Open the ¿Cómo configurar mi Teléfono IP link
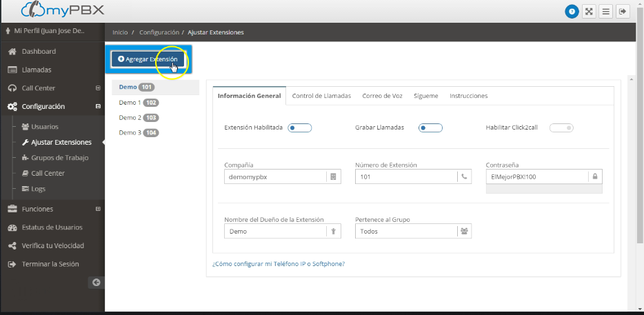This screenshot has height=315, width=644. [278, 264]
